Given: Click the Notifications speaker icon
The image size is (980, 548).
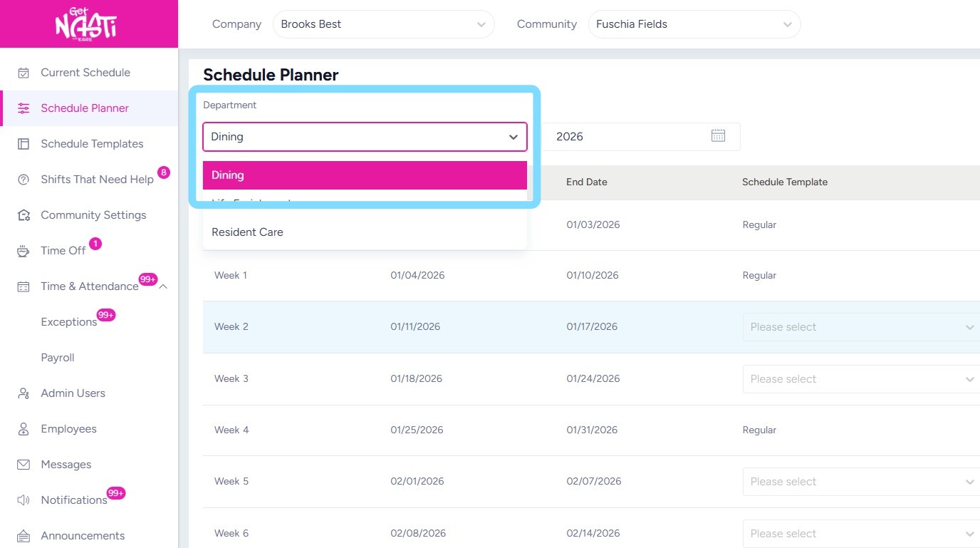Looking at the screenshot, I should coord(24,500).
